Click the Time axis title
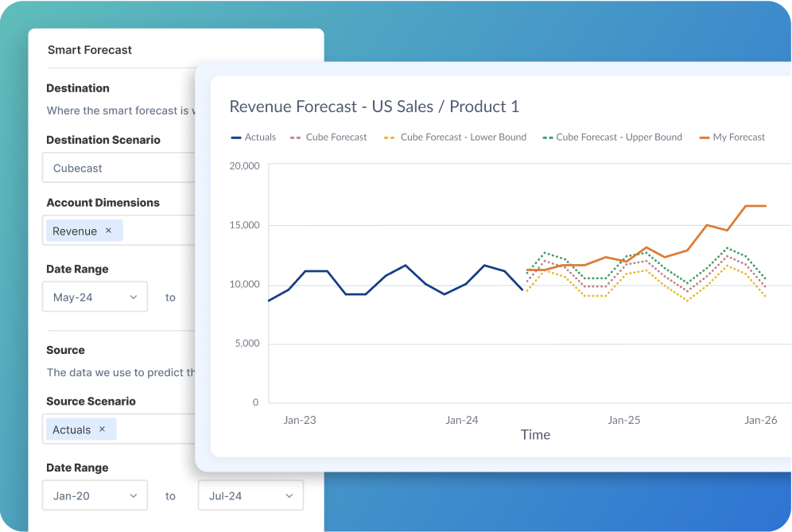 point(535,435)
